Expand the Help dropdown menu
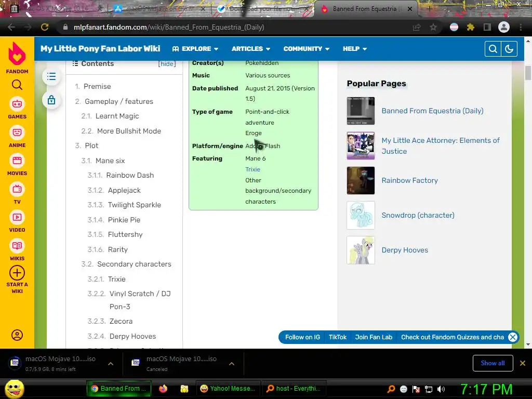The width and height of the screenshot is (532, 399). tap(354, 49)
